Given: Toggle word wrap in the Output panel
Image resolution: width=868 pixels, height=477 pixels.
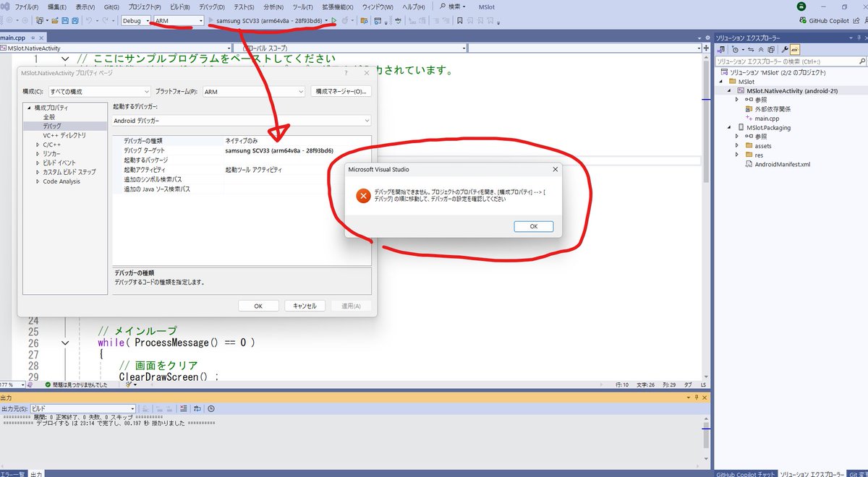Looking at the screenshot, I should point(197,408).
